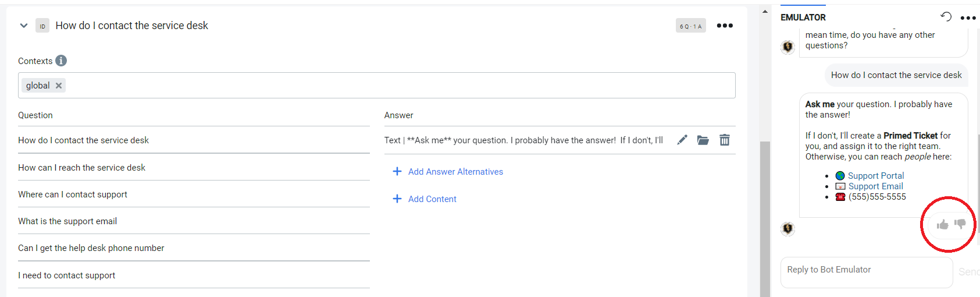The height and width of the screenshot is (297, 980).
Task: Click scrollbar up arrow
Action: tap(765, 12)
